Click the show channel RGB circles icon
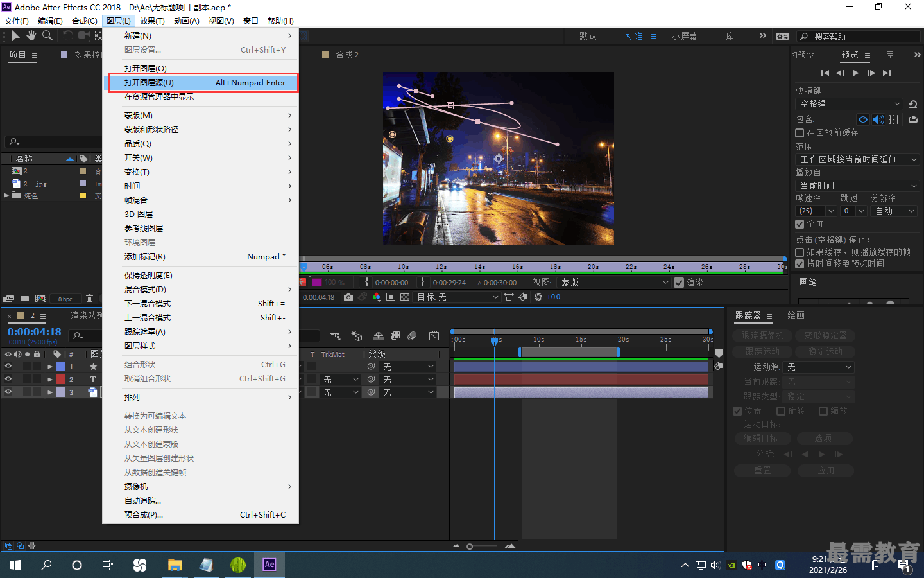924x578 pixels. [x=377, y=297]
